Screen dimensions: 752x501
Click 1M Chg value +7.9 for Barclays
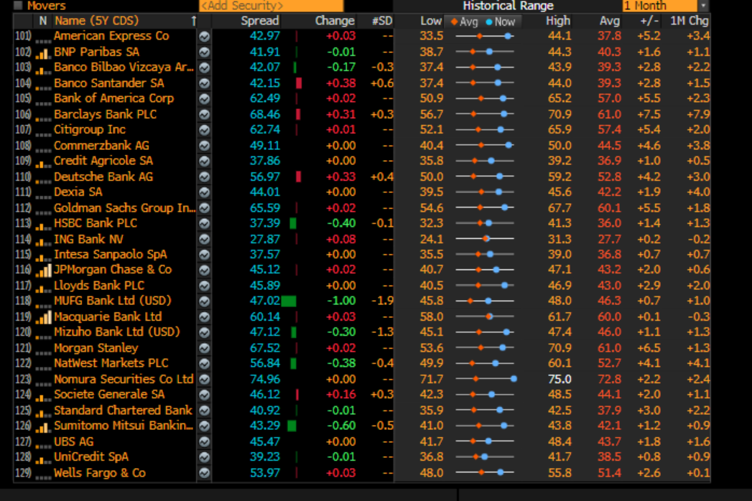point(698,115)
